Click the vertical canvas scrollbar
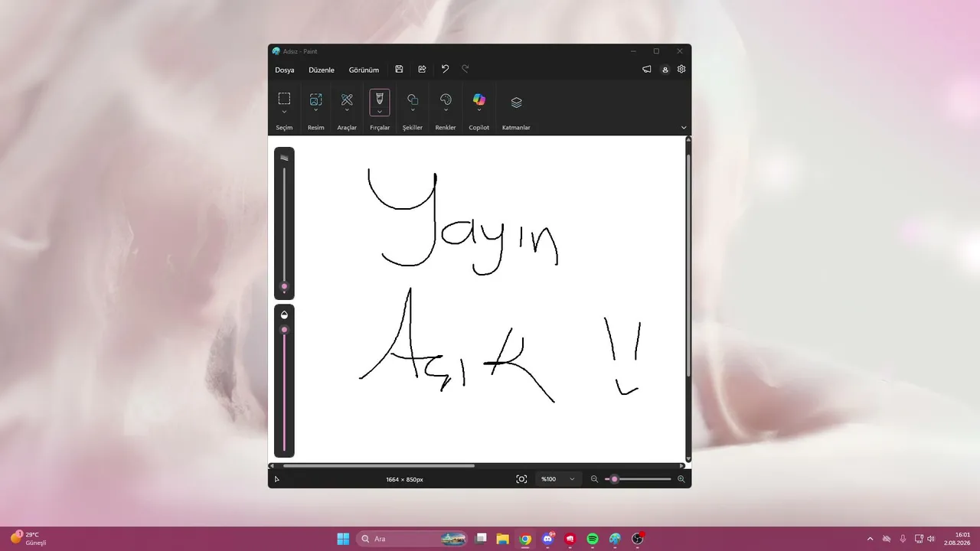980x551 pixels. point(688,265)
